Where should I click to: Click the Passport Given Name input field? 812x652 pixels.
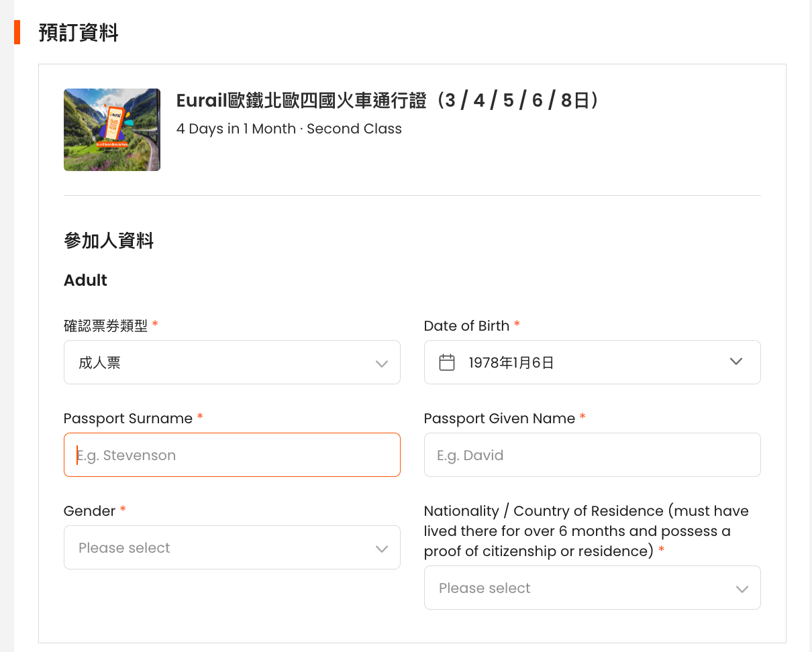593,455
